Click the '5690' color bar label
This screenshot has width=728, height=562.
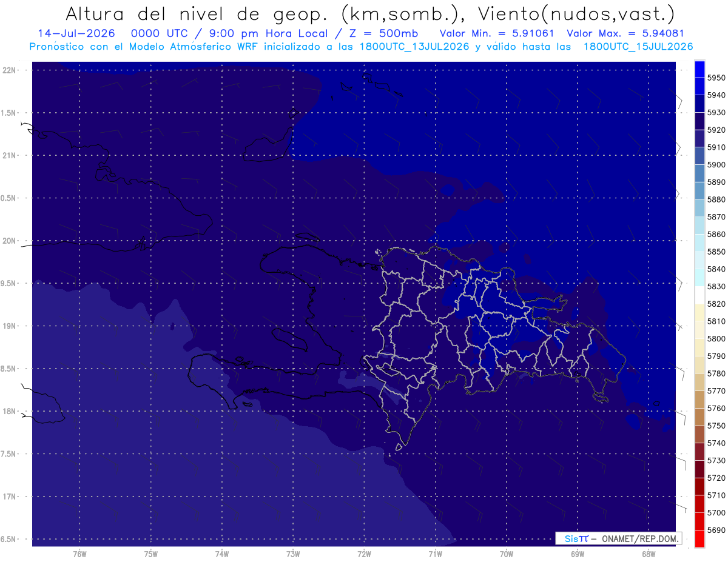tap(716, 530)
